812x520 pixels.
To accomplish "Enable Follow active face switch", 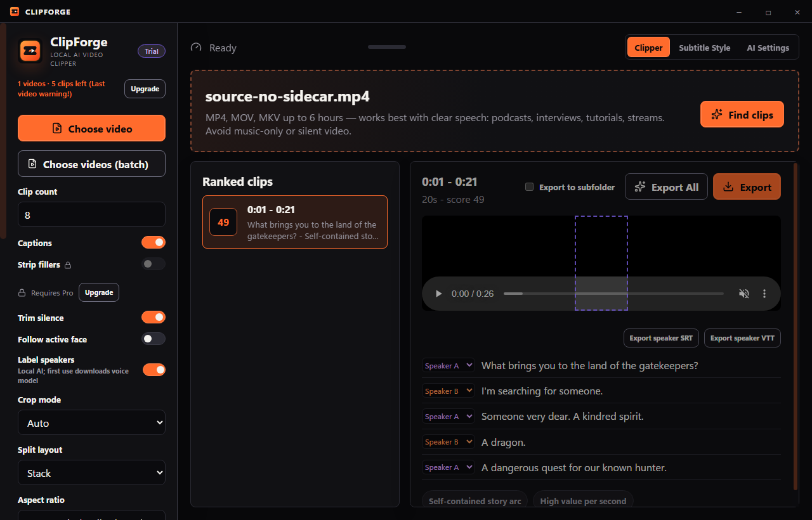I will [x=154, y=339].
